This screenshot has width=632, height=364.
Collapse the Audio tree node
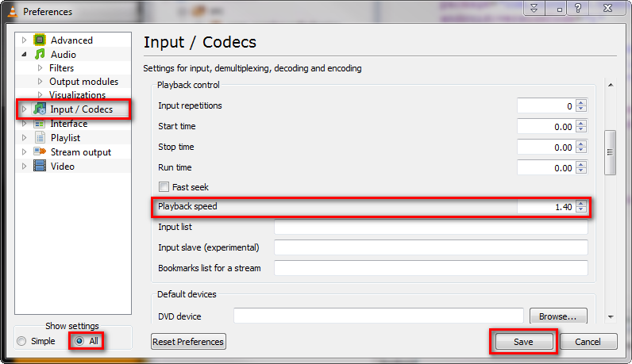tap(24, 55)
